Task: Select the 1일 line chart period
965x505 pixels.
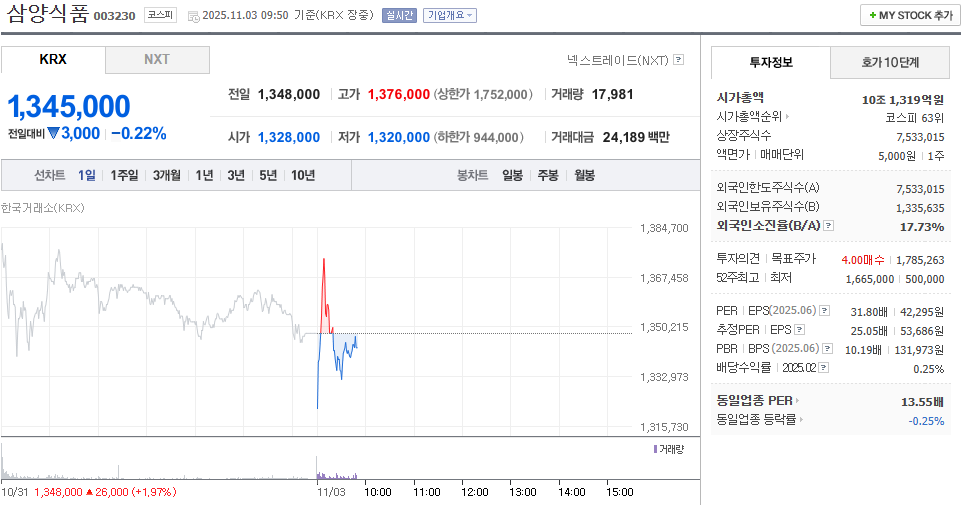Action: (x=87, y=175)
